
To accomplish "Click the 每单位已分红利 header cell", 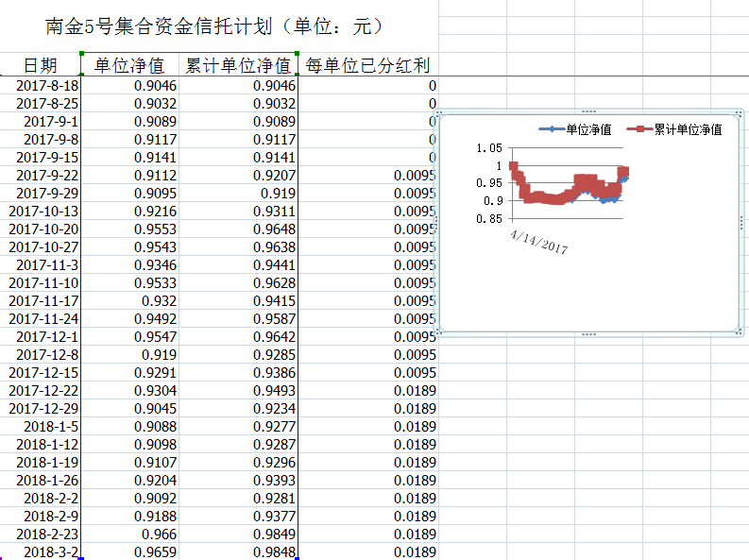I will pos(367,65).
